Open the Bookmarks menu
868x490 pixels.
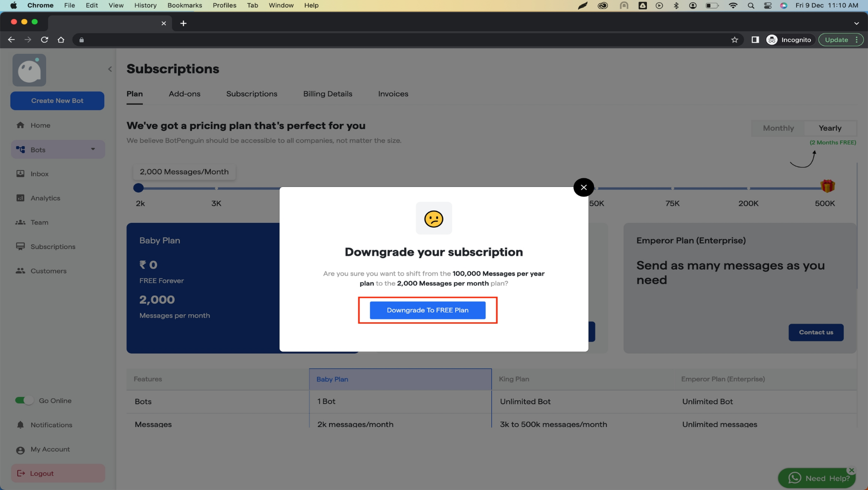coord(185,5)
